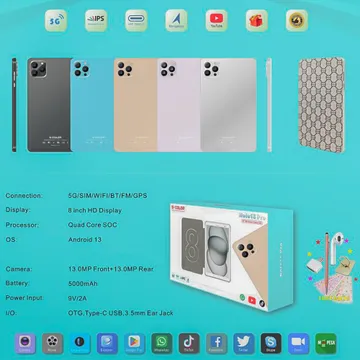Select the silver tablet color
This screenshot has width=360, height=360.
(228, 105)
